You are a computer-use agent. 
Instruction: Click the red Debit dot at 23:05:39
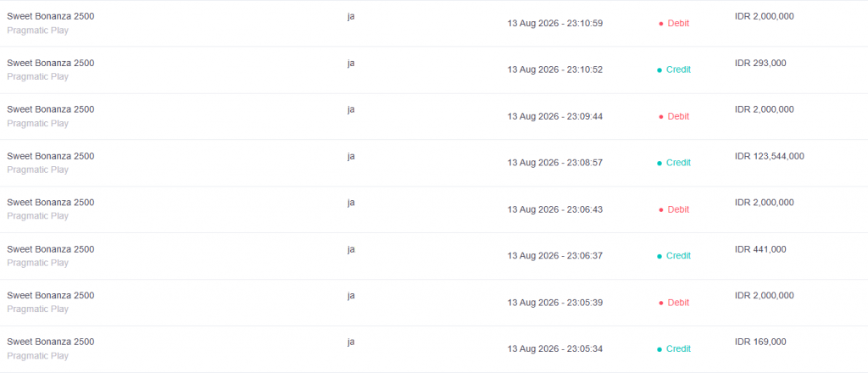661,303
